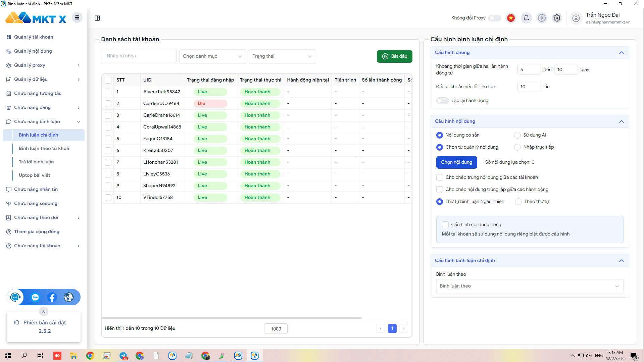
Task: Open the Zalo contact icon
Action: tap(35, 297)
